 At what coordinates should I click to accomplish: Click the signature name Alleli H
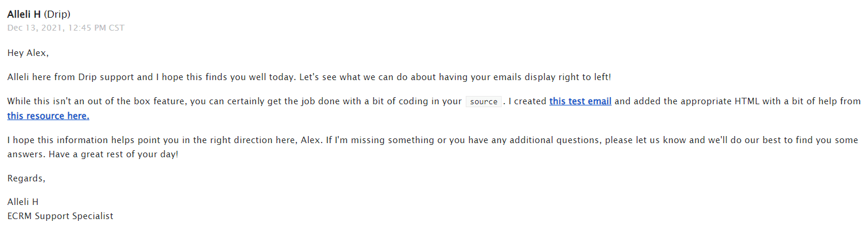(x=23, y=202)
